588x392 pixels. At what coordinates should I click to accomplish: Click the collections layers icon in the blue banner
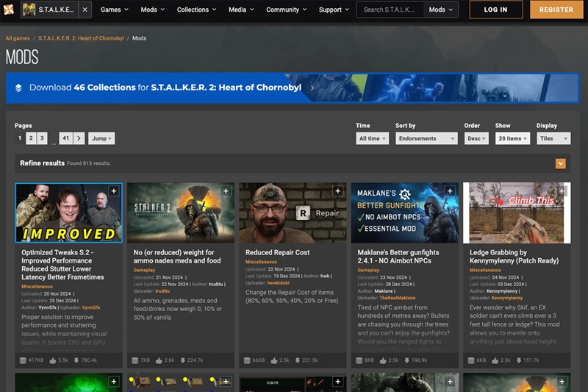tap(18, 88)
